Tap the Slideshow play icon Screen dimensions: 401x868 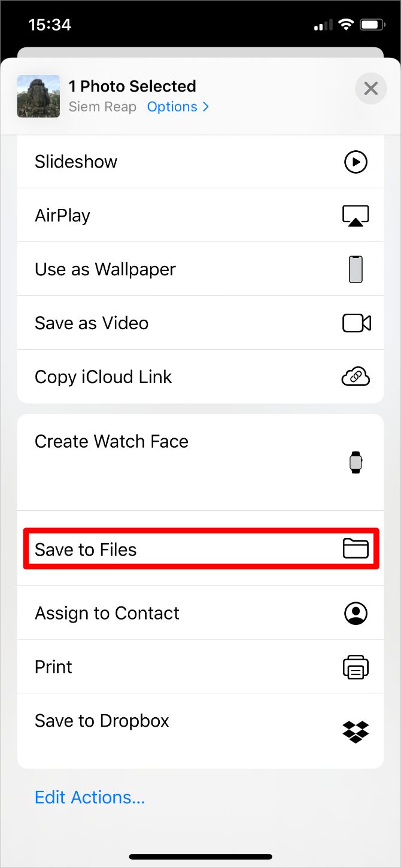[x=356, y=162]
